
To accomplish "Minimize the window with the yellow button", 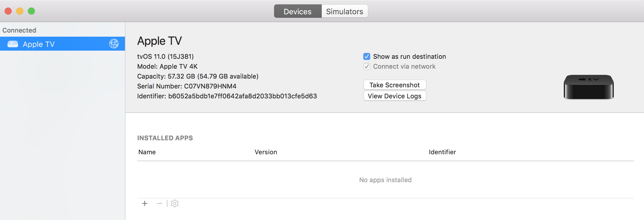I will [x=20, y=11].
